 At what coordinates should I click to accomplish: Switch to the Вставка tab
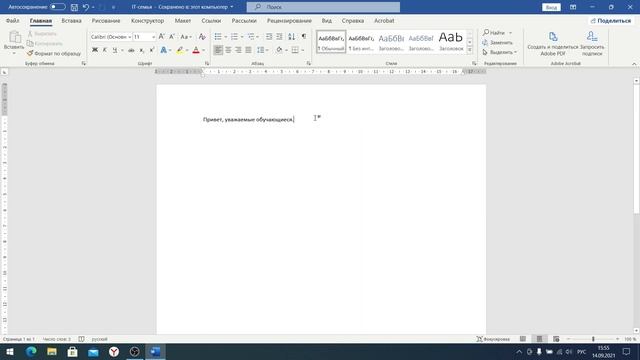pos(71,20)
